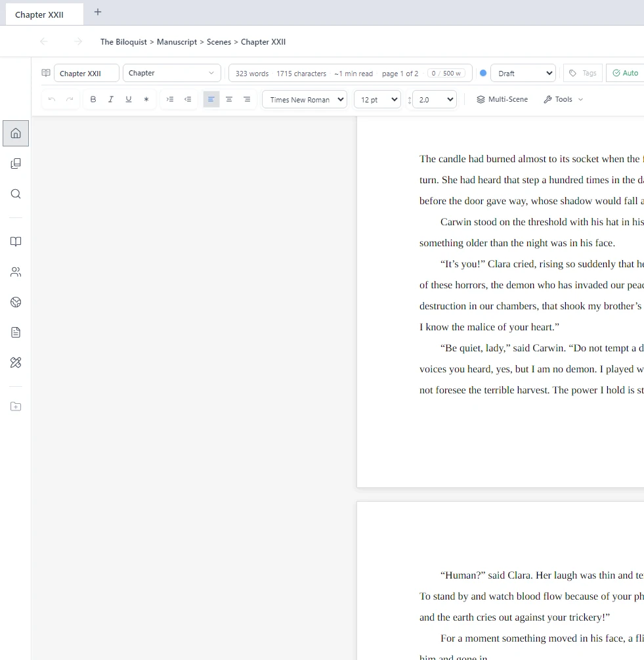The image size is (644, 660).
Task: Click the ~1 min read estimate
Action: tap(353, 74)
